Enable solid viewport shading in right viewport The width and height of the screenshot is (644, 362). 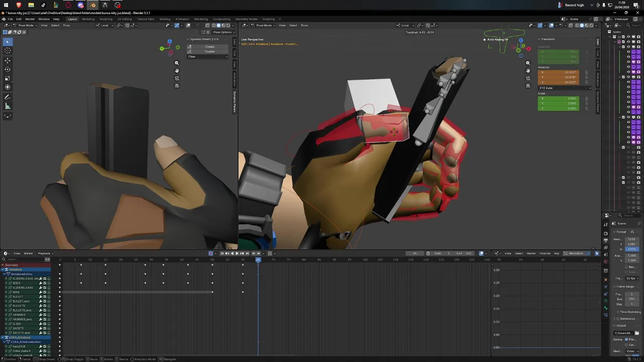tap(582, 25)
